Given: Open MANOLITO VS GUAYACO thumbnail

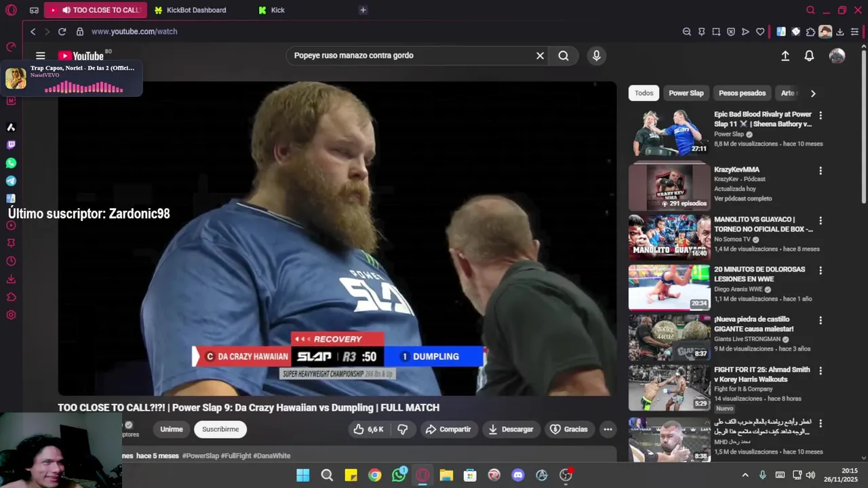Looking at the screenshot, I should tap(669, 237).
